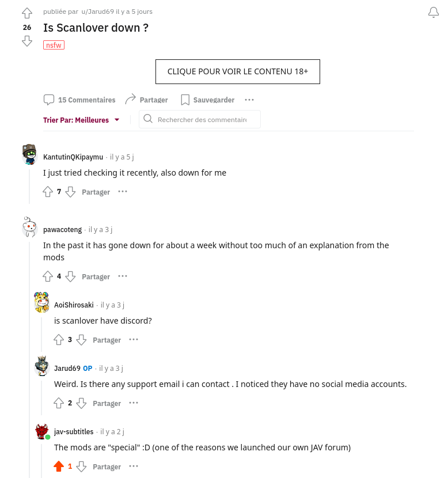Upvote KantutinQKipaymu's comment
The height and width of the screenshot is (478, 448).
click(x=48, y=192)
